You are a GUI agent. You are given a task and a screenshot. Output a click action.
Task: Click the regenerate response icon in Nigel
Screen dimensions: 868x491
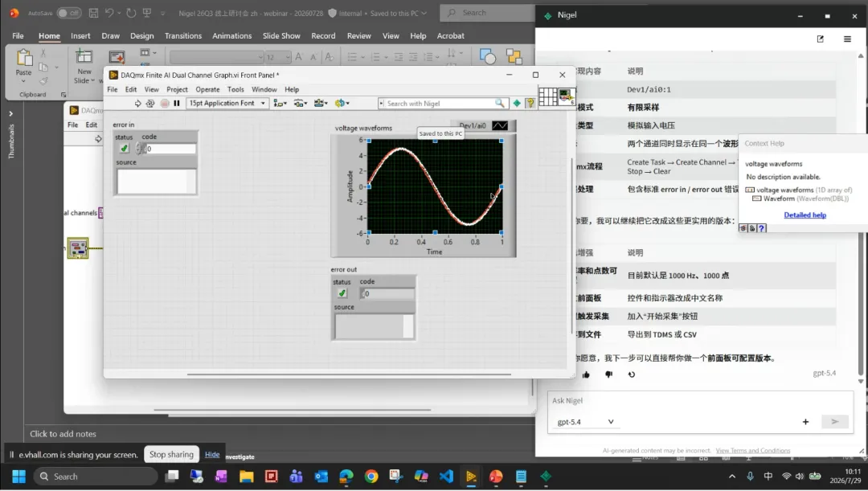631,374
